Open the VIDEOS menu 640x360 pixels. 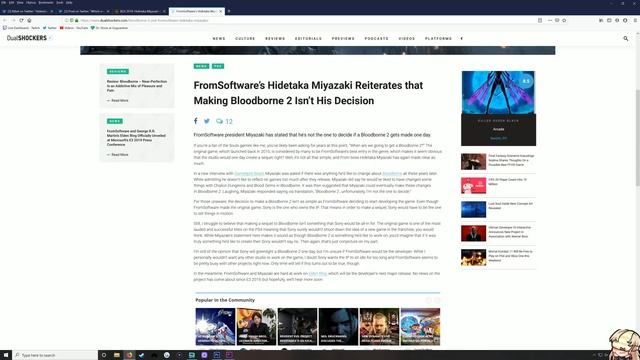pyautogui.click(x=407, y=38)
